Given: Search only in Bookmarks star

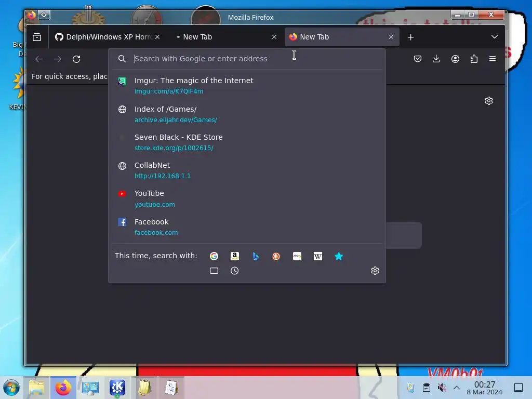Looking at the screenshot, I should [339, 256].
